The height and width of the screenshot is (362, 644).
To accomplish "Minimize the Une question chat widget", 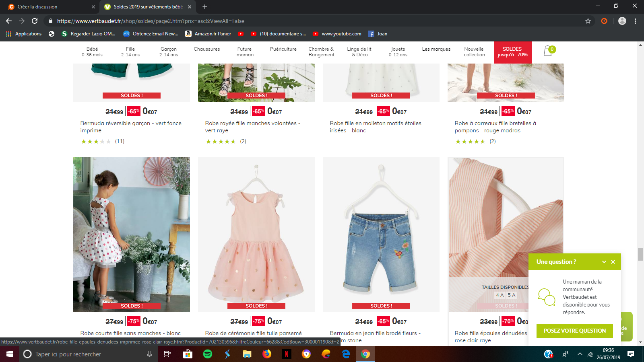I will coord(604,262).
